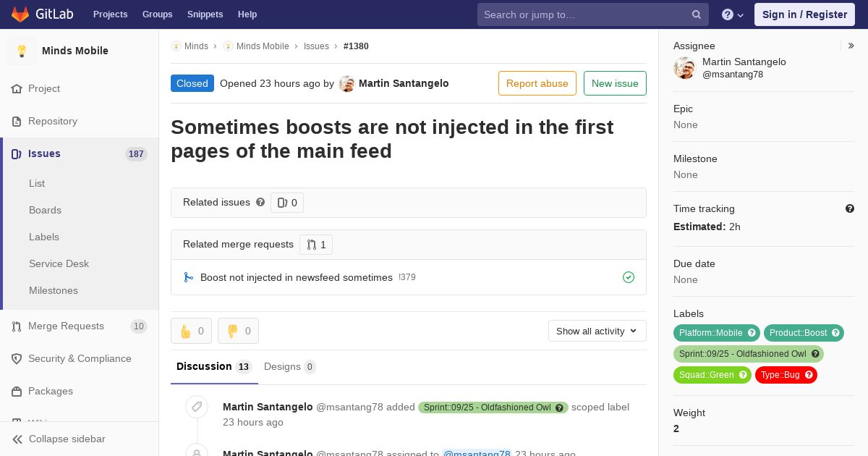Click Time tracking help icon
Screen dimensions: 868x456
pos(850,208)
